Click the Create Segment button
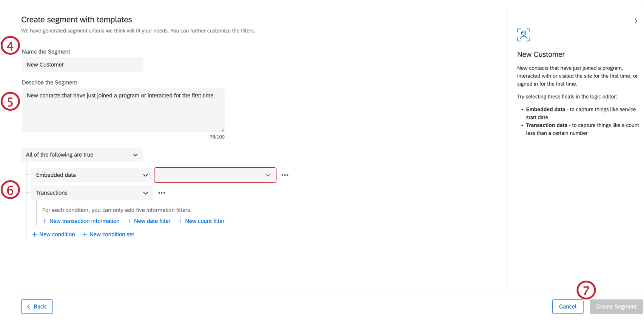Image resolution: width=644 pixels, height=321 pixels. 616,307
